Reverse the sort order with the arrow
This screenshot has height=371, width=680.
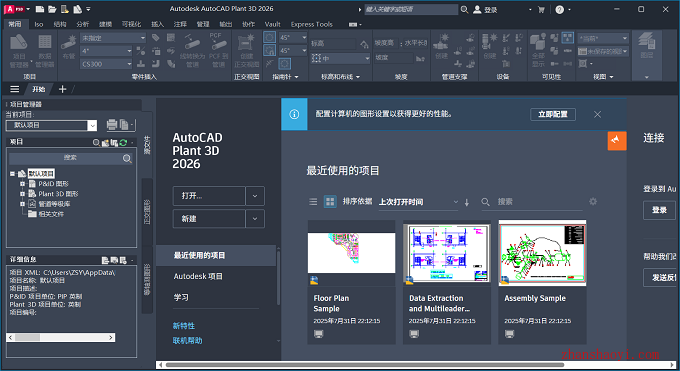pyautogui.click(x=467, y=202)
